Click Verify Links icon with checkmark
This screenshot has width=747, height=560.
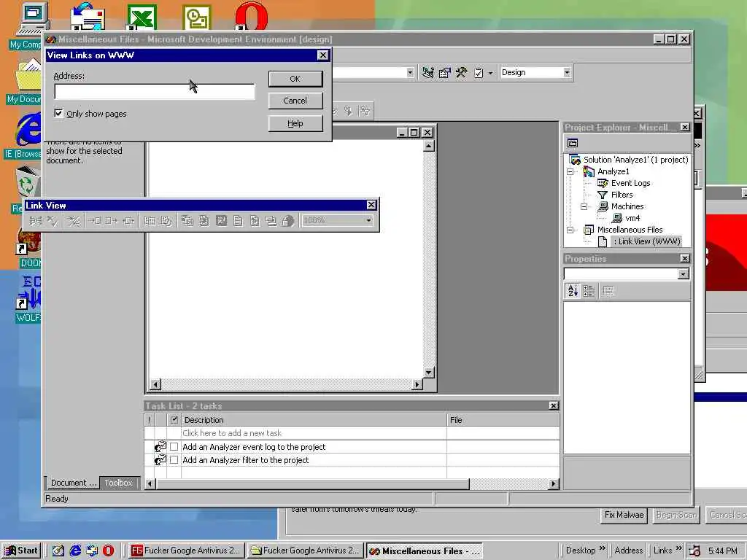(53, 221)
